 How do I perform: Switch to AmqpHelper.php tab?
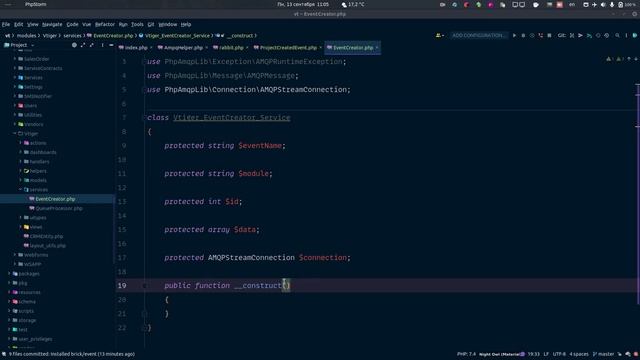[183, 48]
